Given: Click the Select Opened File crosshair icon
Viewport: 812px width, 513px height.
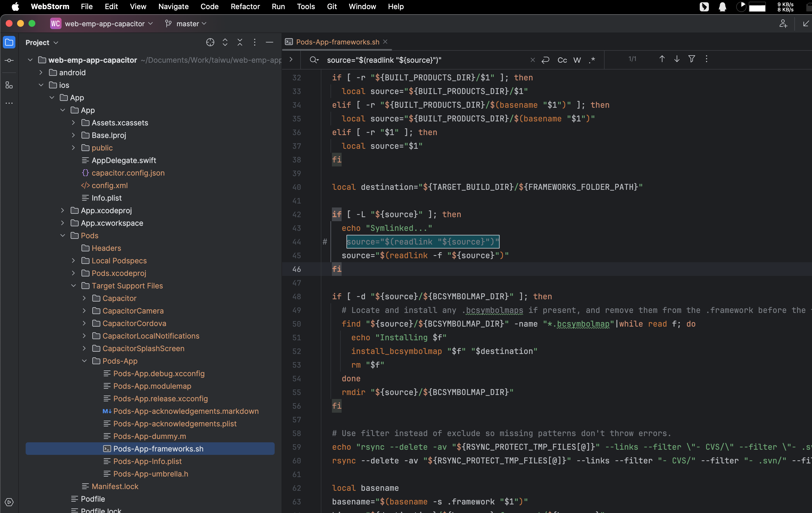Looking at the screenshot, I should (x=210, y=42).
